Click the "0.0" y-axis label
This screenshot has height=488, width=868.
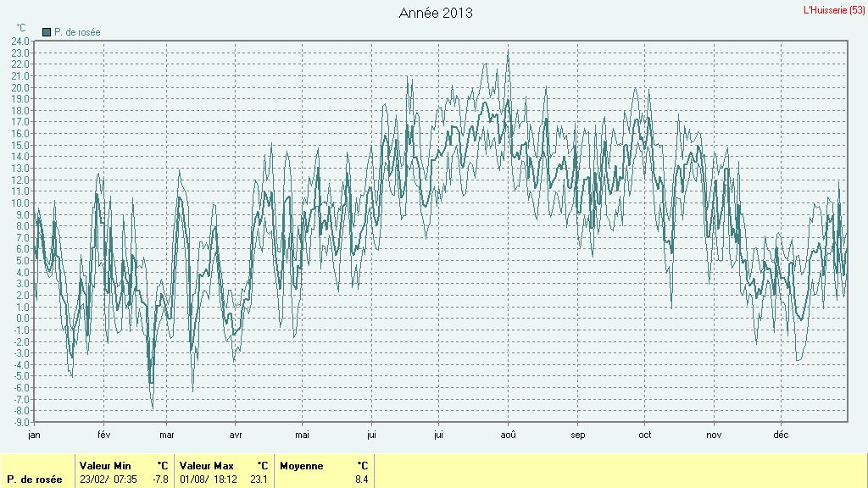point(23,319)
